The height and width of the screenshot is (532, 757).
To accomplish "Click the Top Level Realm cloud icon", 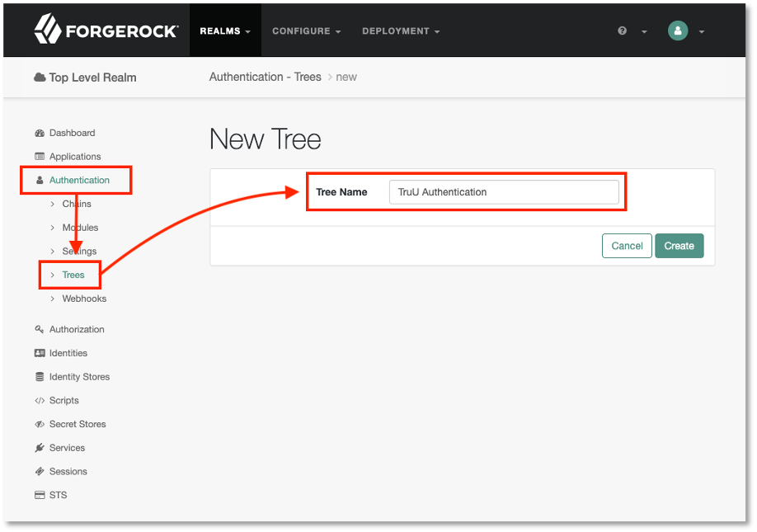I will point(40,78).
